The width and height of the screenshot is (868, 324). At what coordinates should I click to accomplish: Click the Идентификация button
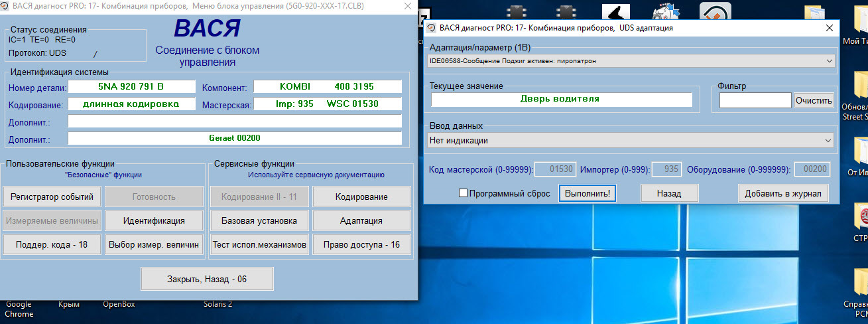(x=154, y=220)
